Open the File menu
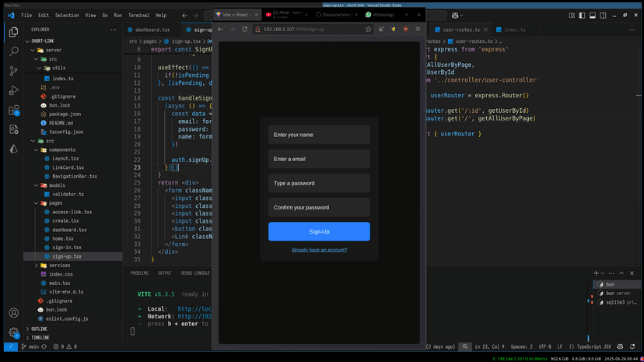Image resolution: width=644 pixels, height=362 pixels. [x=26, y=16]
